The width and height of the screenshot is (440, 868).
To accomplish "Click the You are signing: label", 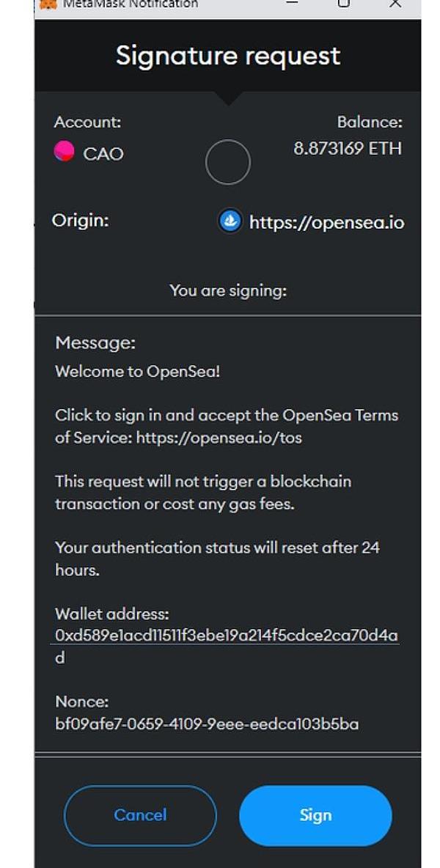I will pos(228,291).
